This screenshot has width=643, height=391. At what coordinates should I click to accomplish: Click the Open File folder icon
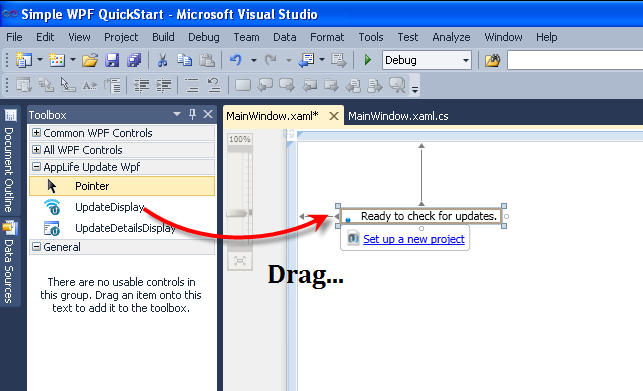point(90,60)
